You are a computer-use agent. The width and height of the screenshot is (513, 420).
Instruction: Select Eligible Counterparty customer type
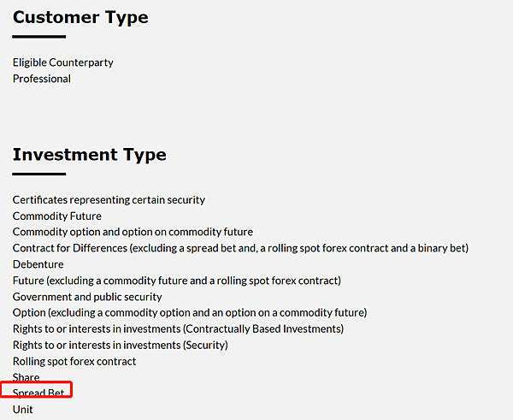point(63,62)
